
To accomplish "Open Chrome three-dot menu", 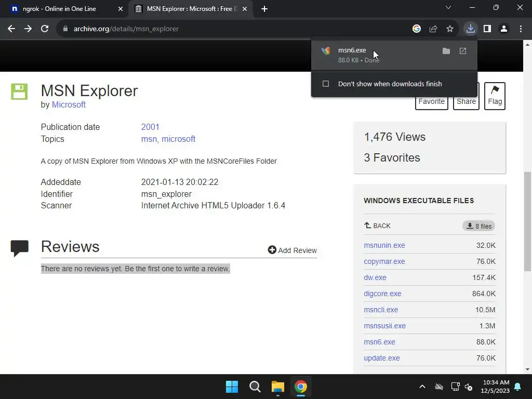I will tap(521, 29).
